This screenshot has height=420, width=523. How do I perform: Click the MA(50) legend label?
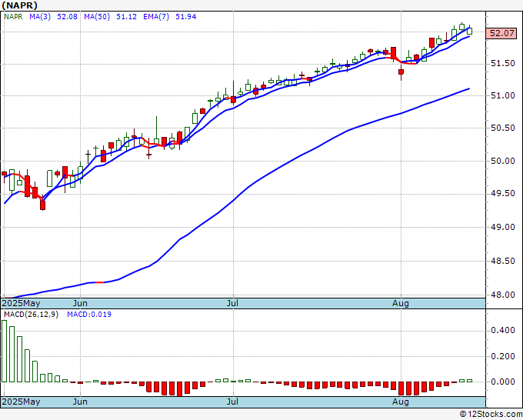pos(97,17)
